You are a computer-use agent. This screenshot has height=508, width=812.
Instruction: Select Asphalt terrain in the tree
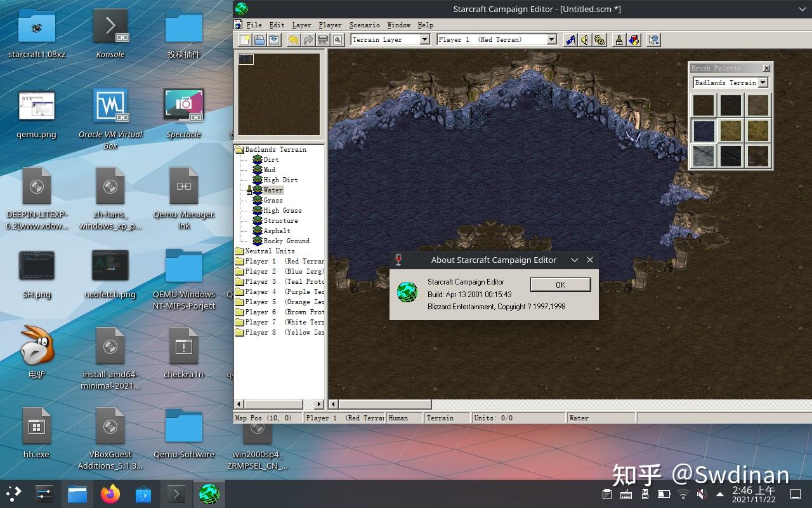coord(277,231)
